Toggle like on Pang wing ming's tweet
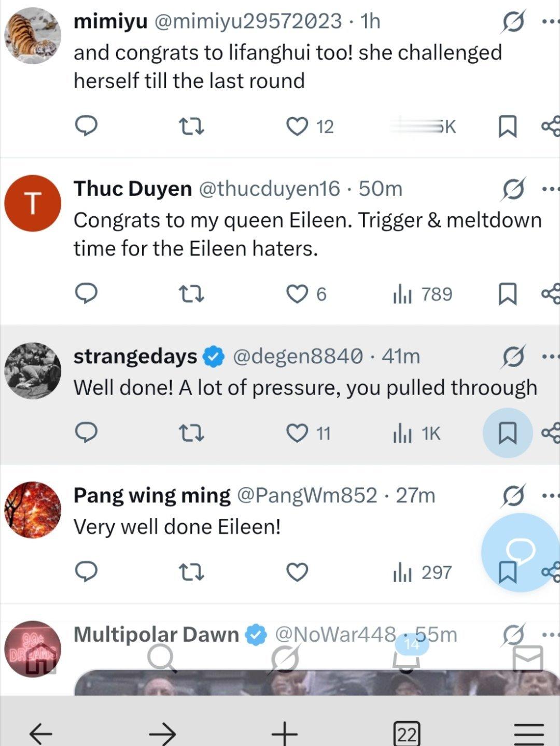560x746 pixels. pos(297,572)
